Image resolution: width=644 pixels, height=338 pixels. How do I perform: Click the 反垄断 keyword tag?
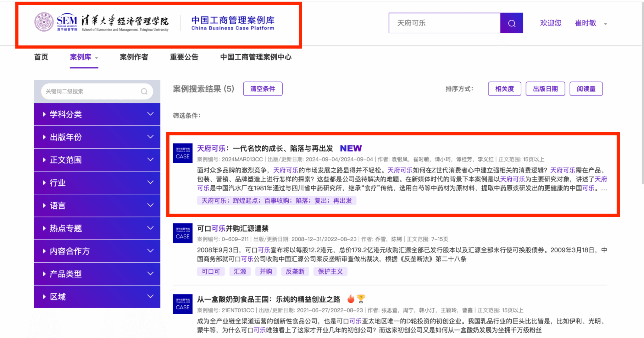coord(295,271)
